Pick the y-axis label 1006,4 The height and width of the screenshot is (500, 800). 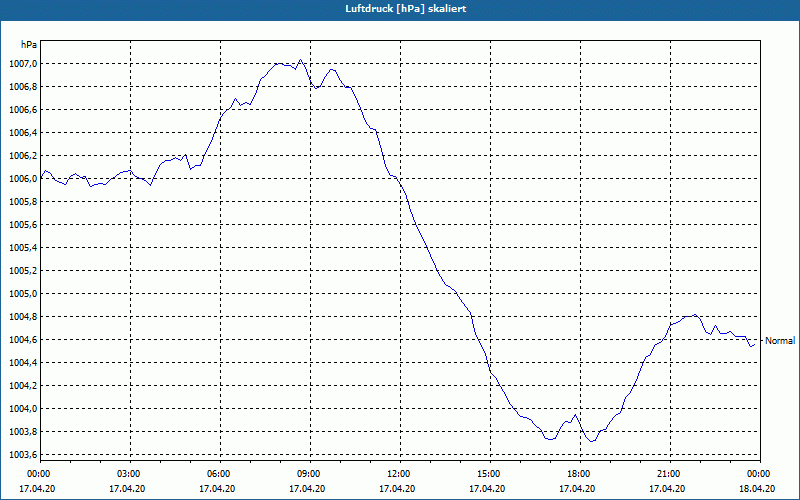23,133
